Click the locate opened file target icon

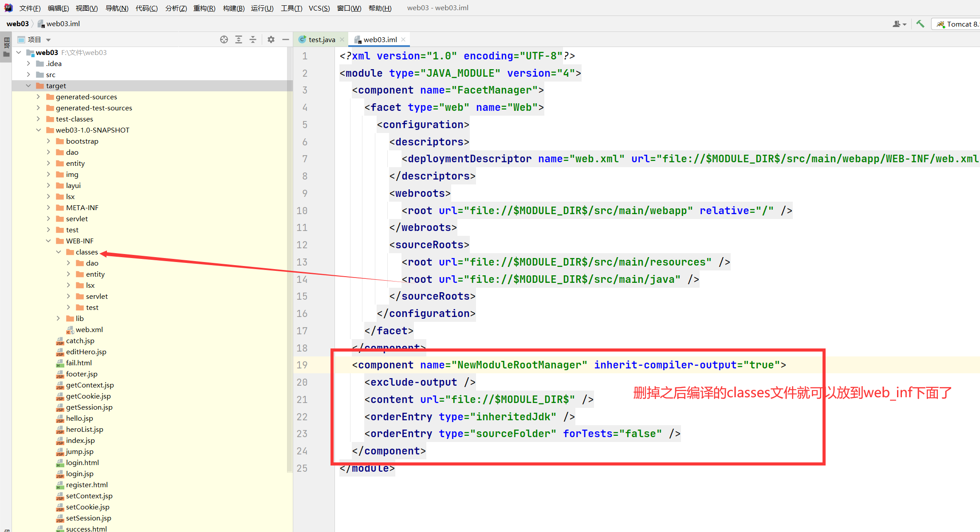coord(224,39)
